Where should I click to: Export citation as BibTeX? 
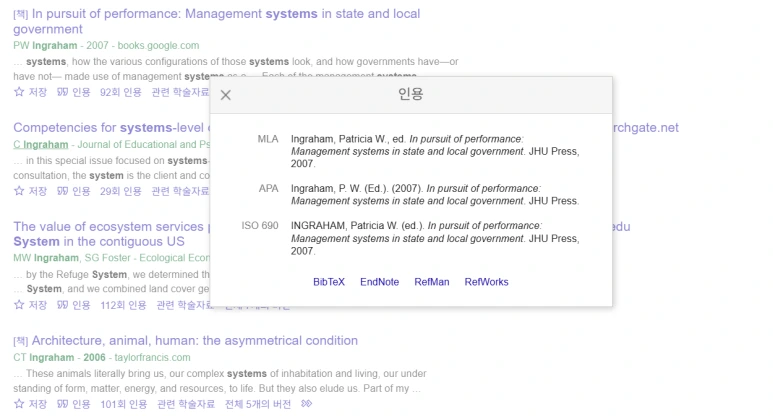click(x=329, y=282)
